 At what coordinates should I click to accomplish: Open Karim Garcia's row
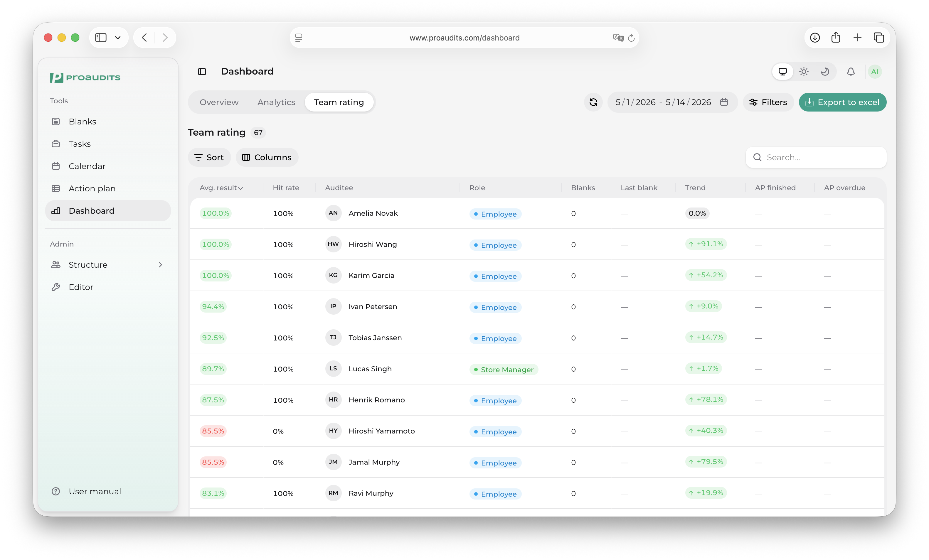537,276
